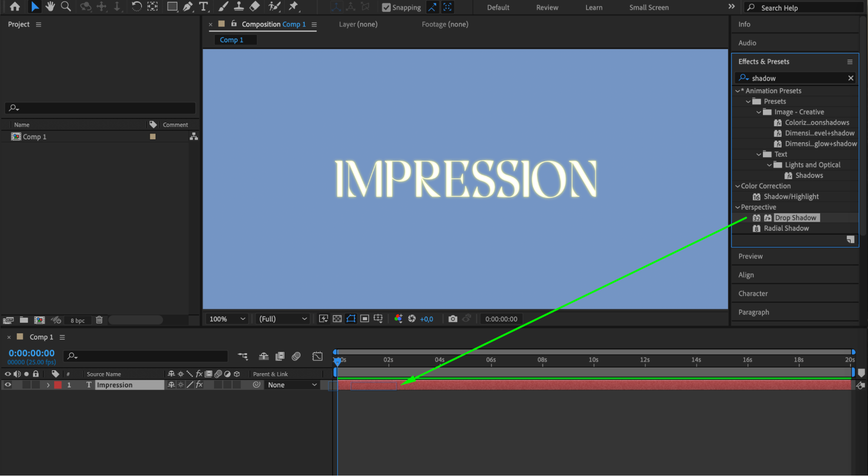Open the (Full) resolution dropdown

click(283, 319)
